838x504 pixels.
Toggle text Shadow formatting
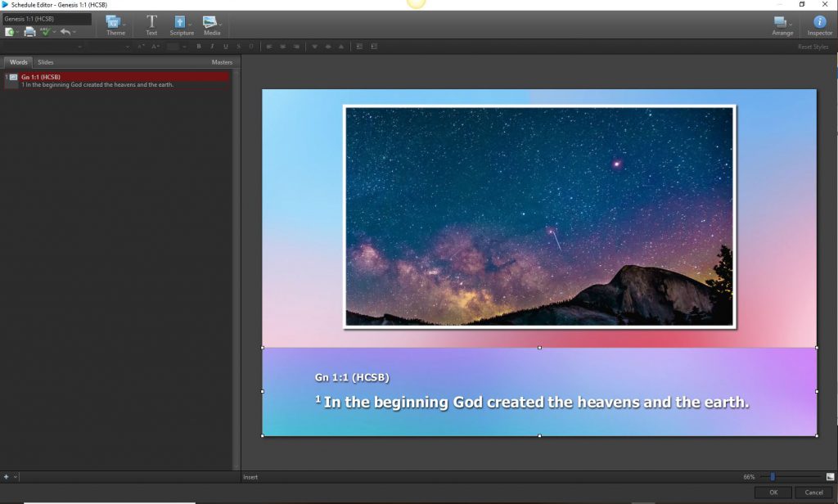(x=238, y=47)
